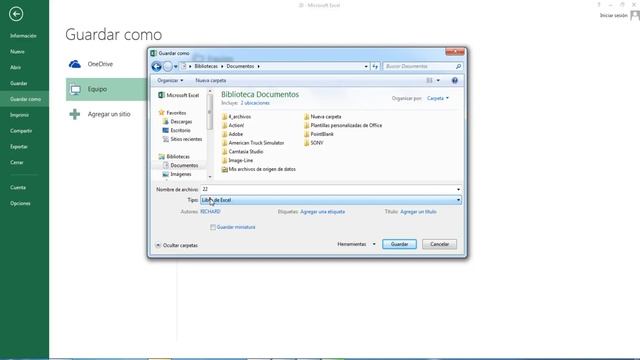Click the dialog back navigation arrow

[156, 66]
